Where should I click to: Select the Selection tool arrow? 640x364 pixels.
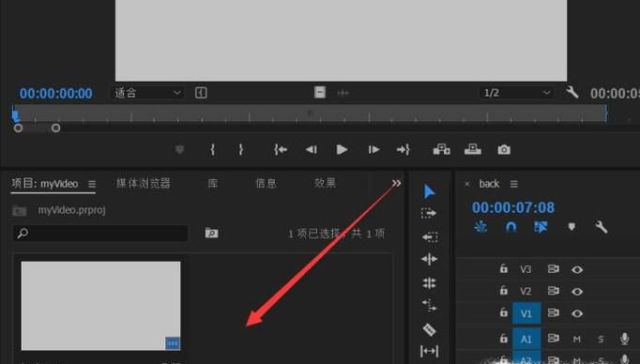[x=429, y=191]
